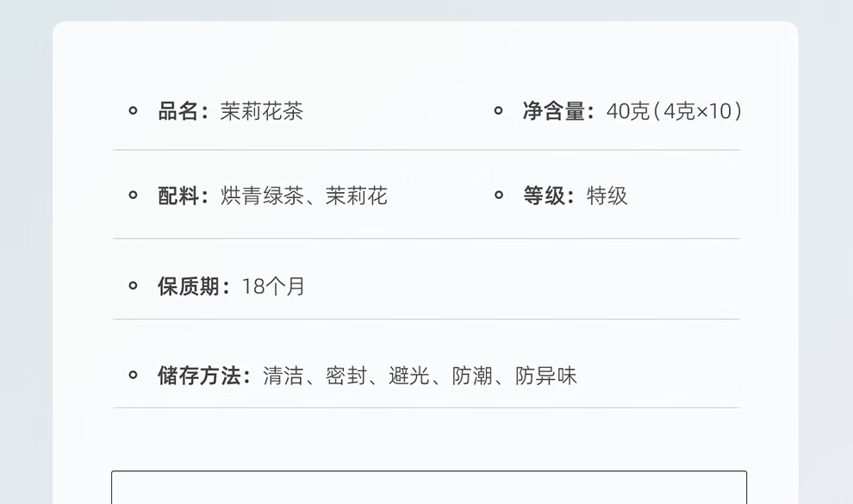853x504 pixels.
Task: Click the outlined box at the bottom
Action: click(429, 487)
